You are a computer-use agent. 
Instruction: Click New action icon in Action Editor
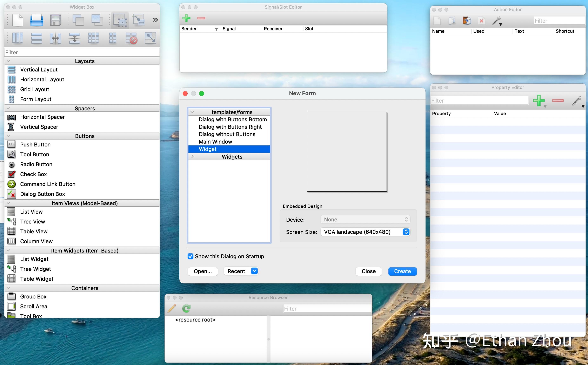[437, 21]
